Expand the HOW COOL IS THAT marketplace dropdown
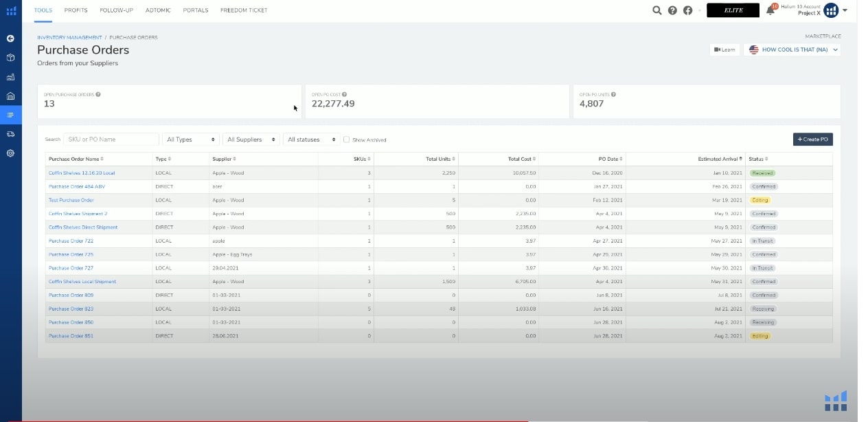The width and height of the screenshot is (868, 422). (x=792, y=49)
